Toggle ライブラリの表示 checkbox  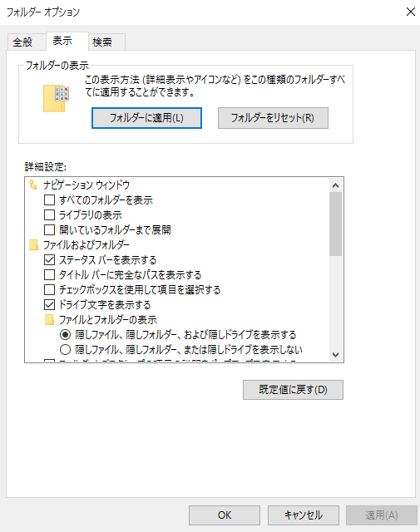pyautogui.click(x=50, y=215)
